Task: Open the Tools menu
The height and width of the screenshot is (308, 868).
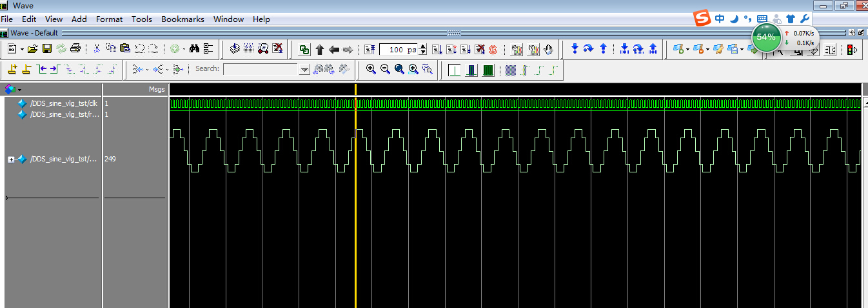Action: (x=142, y=19)
